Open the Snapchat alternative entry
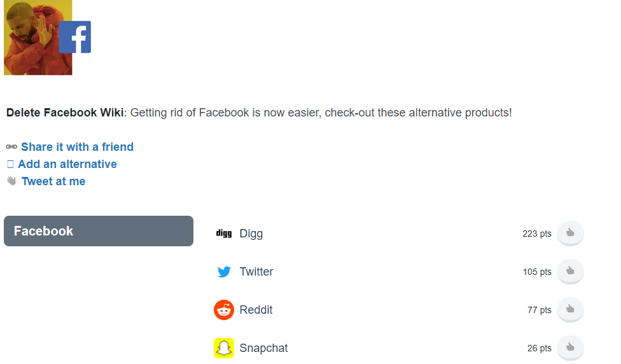The height and width of the screenshot is (364, 621). [263, 347]
